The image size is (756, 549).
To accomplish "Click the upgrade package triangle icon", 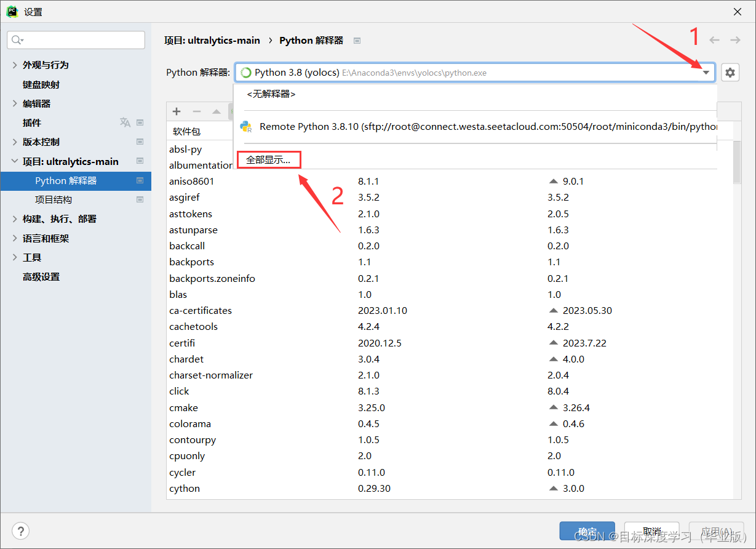I will 217,111.
